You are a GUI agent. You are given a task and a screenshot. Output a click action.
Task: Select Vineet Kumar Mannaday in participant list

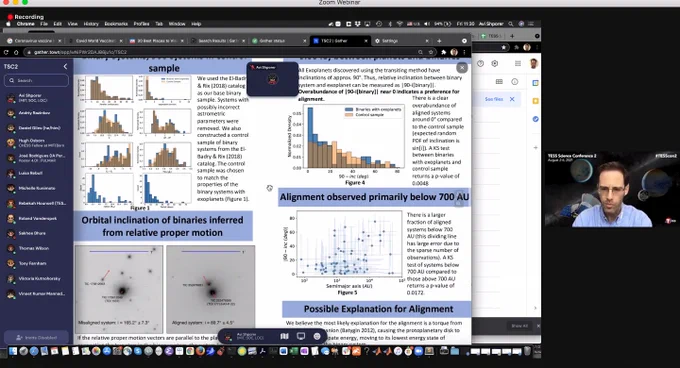click(x=36, y=293)
